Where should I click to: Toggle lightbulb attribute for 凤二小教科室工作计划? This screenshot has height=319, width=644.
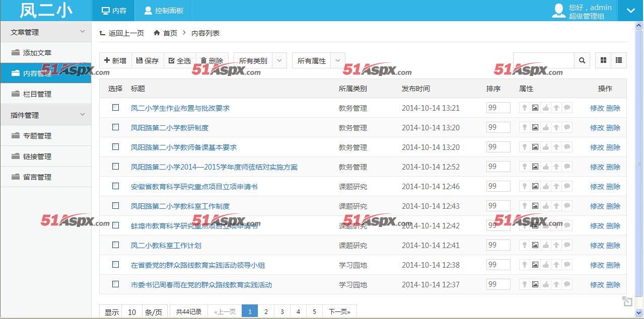[x=524, y=245]
